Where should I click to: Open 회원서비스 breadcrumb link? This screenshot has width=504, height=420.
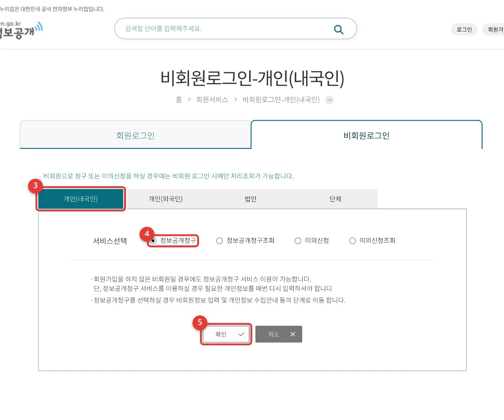[212, 100]
